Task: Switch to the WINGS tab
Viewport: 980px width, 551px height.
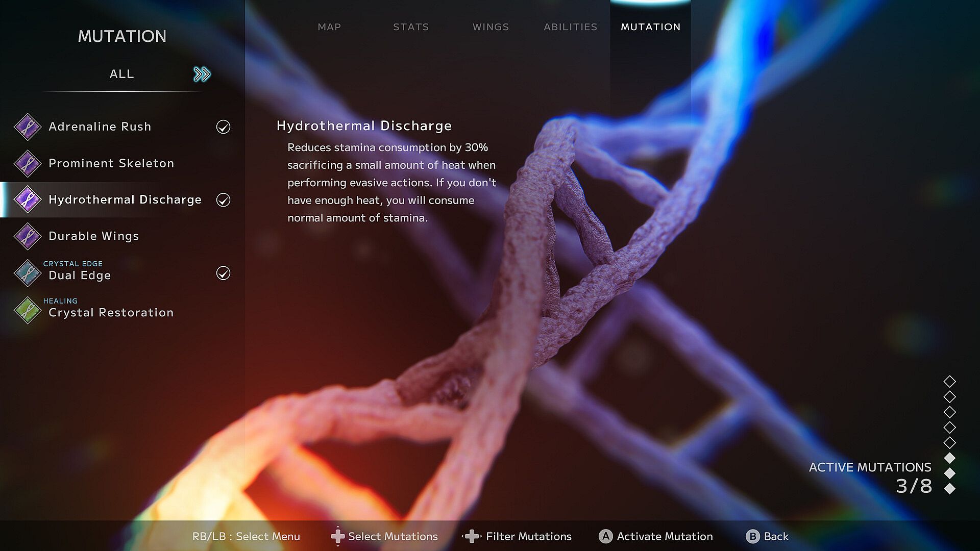Action: point(491,27)
